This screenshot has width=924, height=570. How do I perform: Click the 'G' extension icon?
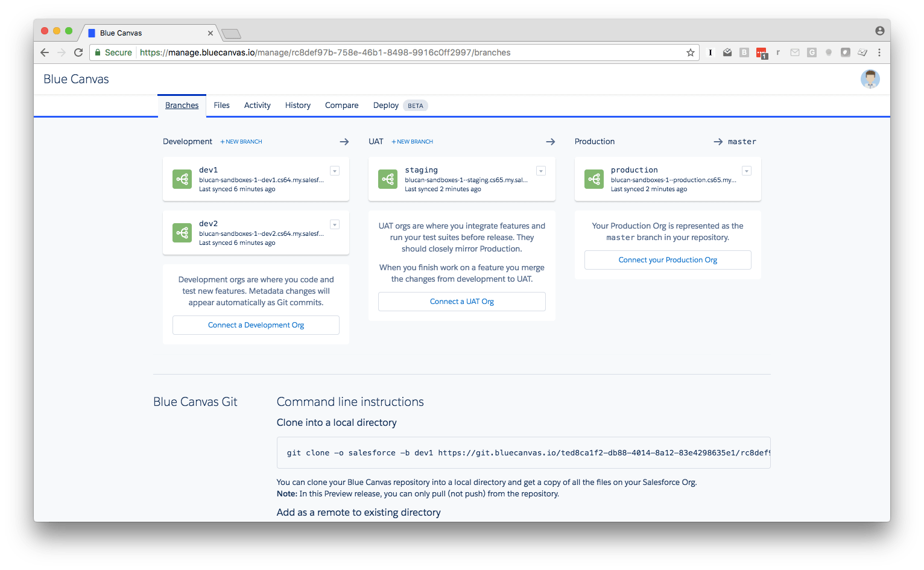pos(812,52)
